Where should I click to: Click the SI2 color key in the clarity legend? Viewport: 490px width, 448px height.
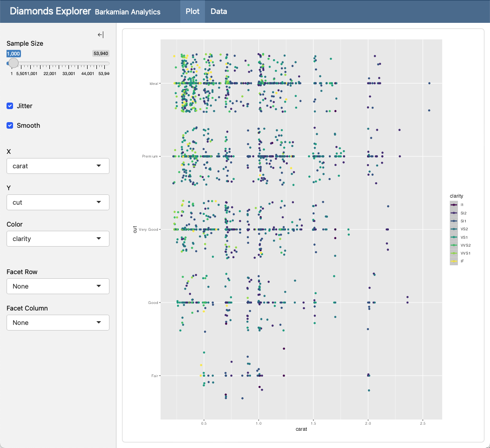tap(454, 213)
